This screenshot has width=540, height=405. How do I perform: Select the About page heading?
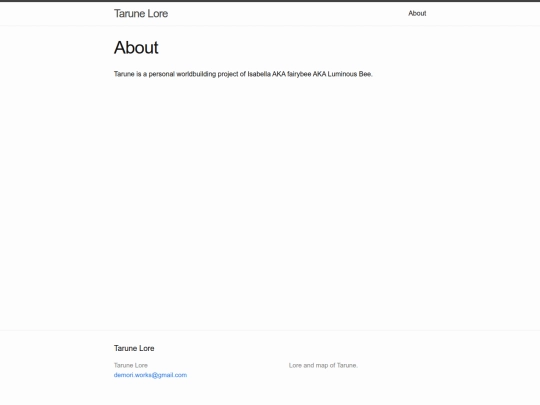point(136,48)
